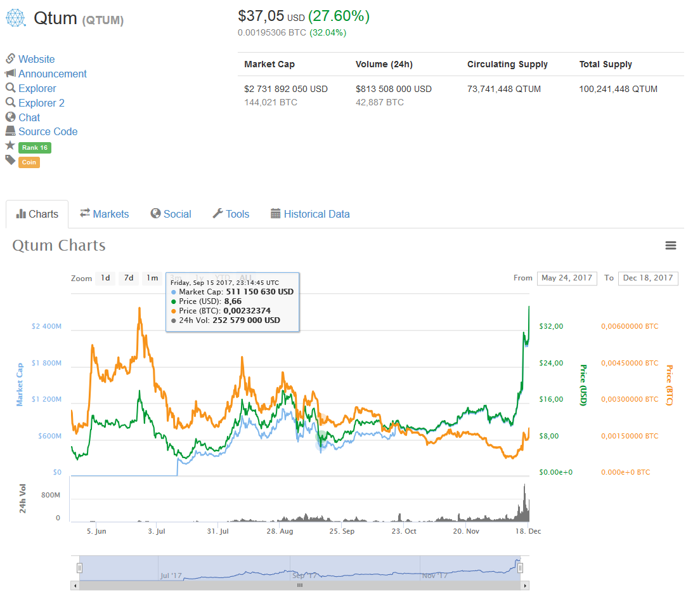Screen dimensions: 700x599
Task: Open the Explorer link
Action: [x=37, y=88]
